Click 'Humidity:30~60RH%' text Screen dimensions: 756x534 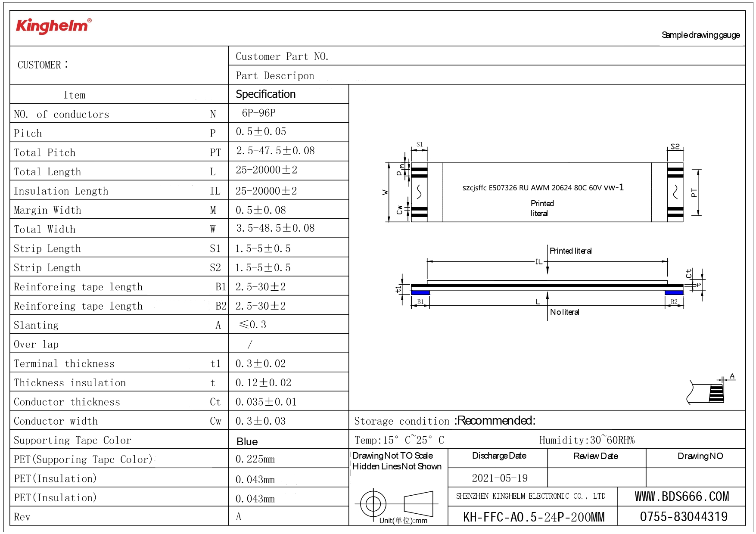click(x=587, y=440)
